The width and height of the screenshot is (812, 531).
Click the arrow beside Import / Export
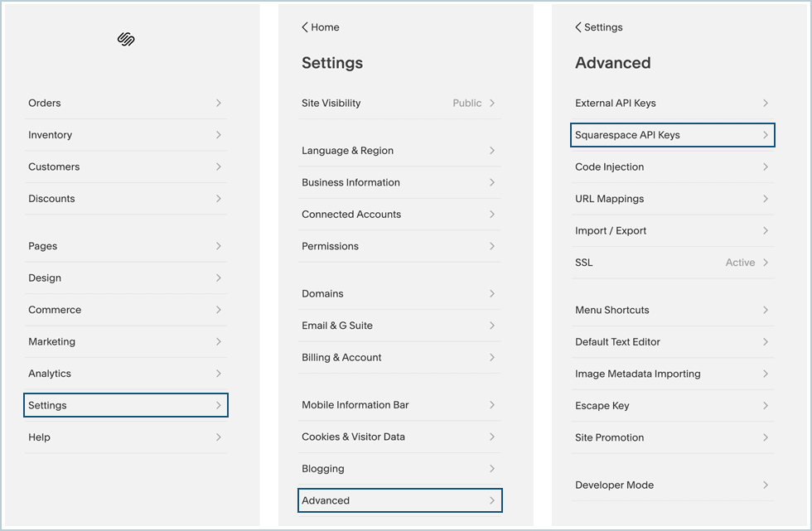coord(766,230)
